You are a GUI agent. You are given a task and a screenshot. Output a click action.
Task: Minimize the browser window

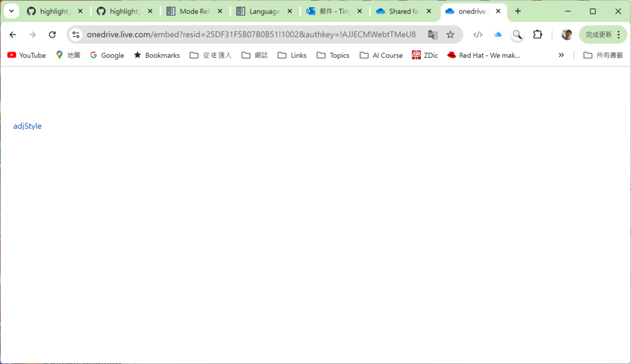click(x=568, y=11)
